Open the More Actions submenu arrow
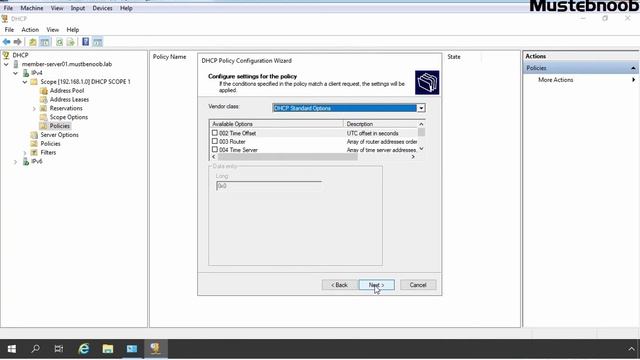640x360 pixels. (633, 80)
